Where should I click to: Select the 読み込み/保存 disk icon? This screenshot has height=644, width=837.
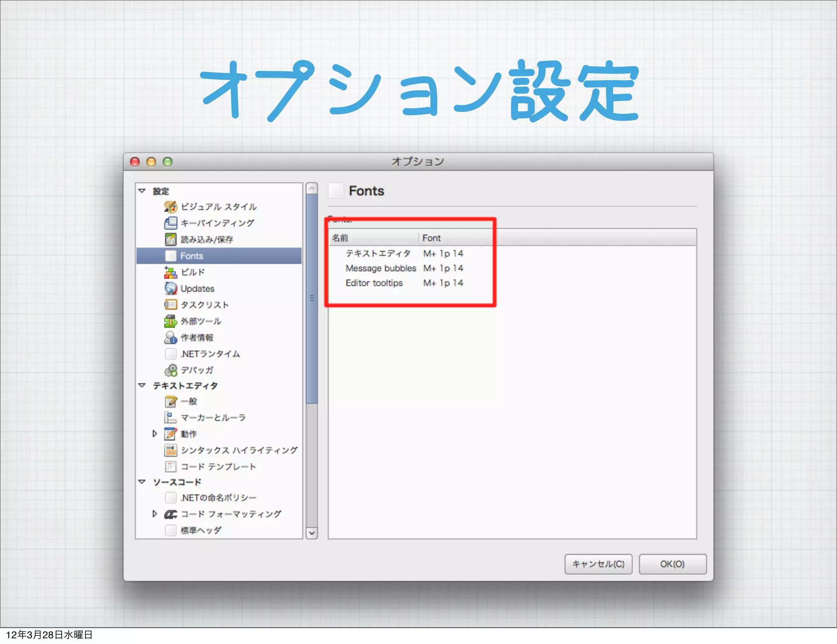[170, 239]
